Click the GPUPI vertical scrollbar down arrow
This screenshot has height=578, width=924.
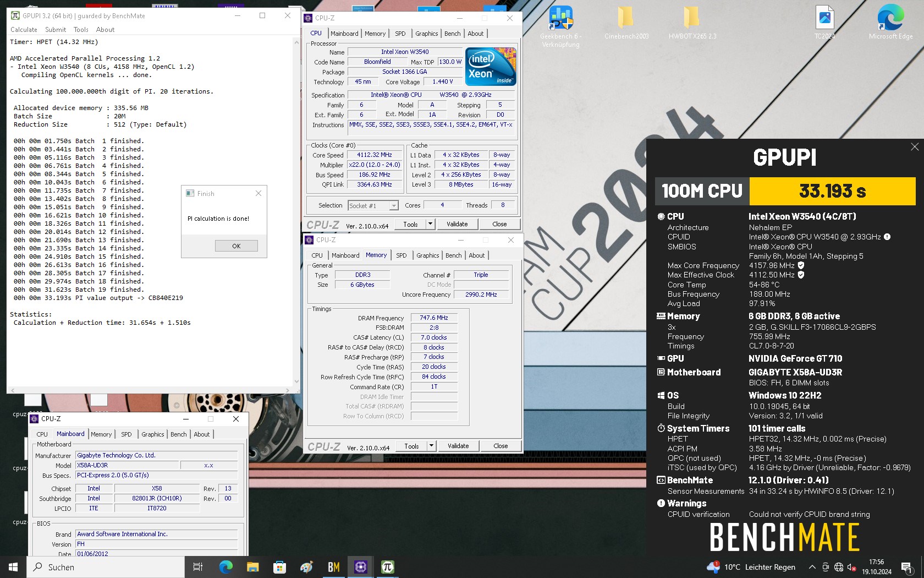[x=296, y=381]
